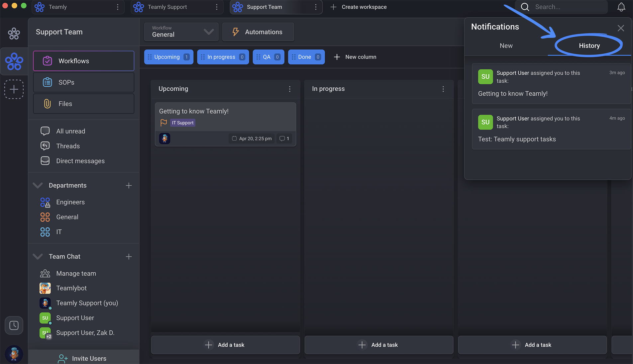The width and height of the screenshot is (633, 364).
Task: Open the In progress column options menu
Action: [x=443, y=89]
